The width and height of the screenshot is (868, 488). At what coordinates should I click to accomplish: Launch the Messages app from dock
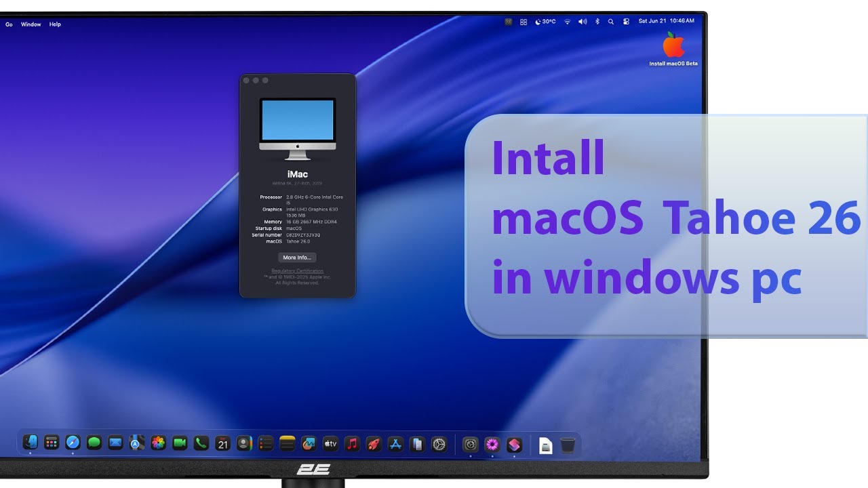pos(94,443)
